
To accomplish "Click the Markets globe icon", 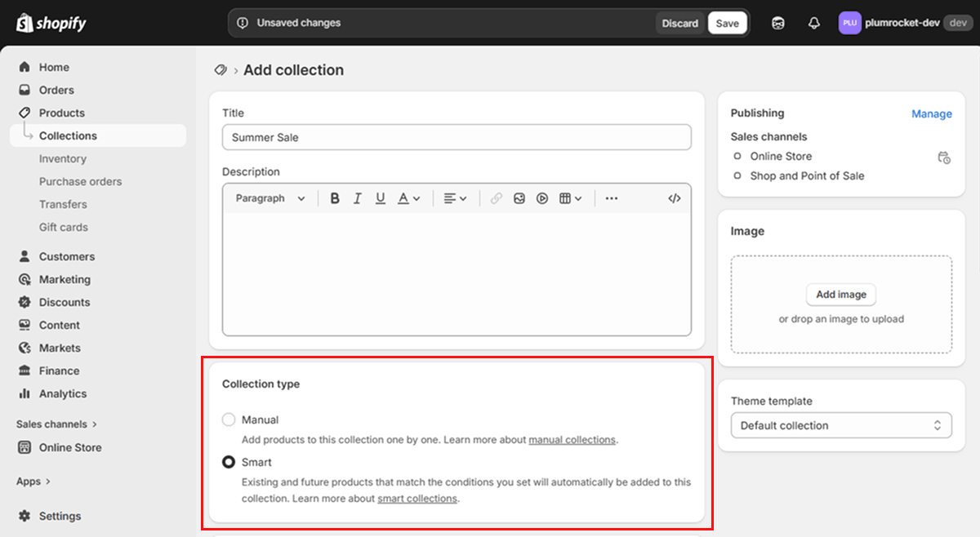I will coord(24,348).
